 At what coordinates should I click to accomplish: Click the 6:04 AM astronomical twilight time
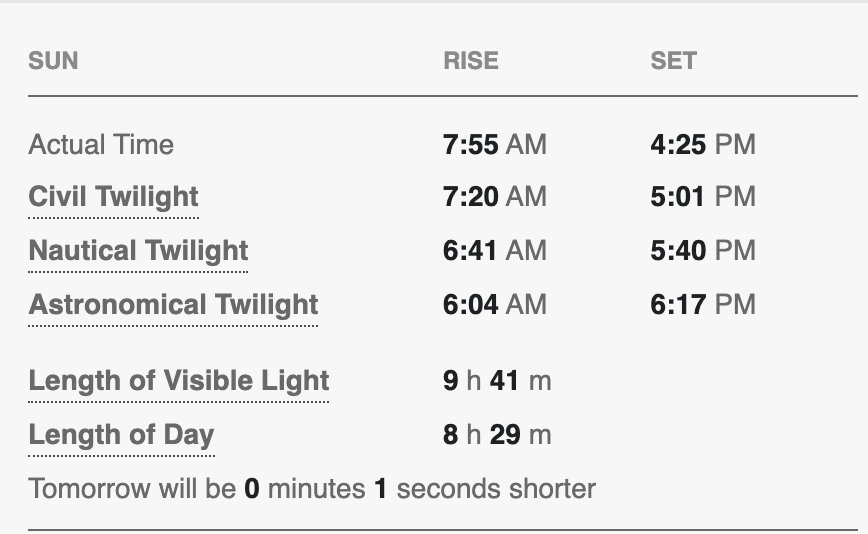point(495,305)
